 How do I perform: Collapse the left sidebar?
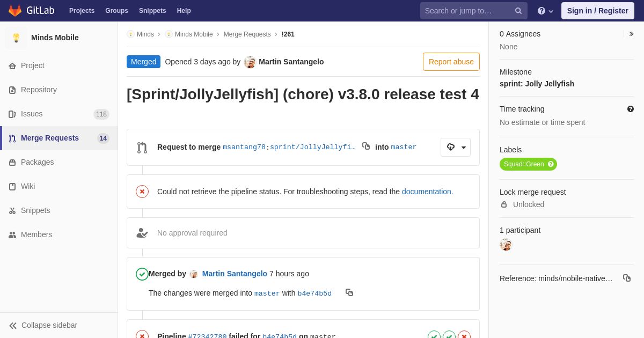43,325
